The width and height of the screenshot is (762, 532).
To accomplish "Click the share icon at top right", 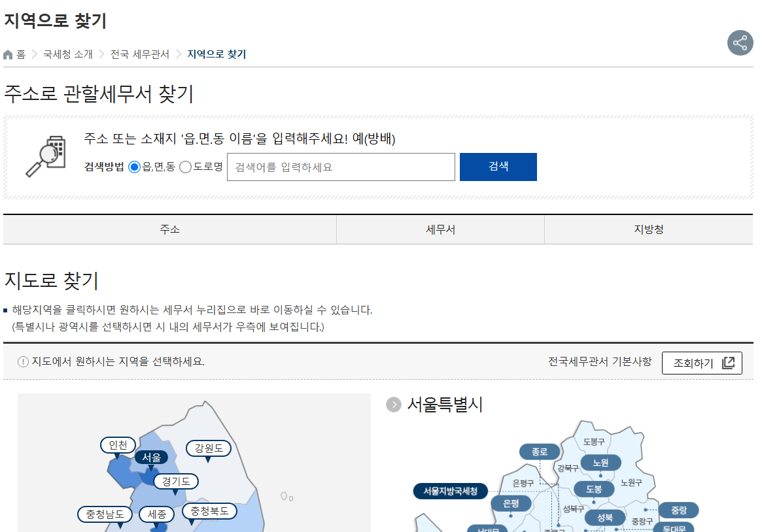I will pyautogui.click(x=740, y=42).
